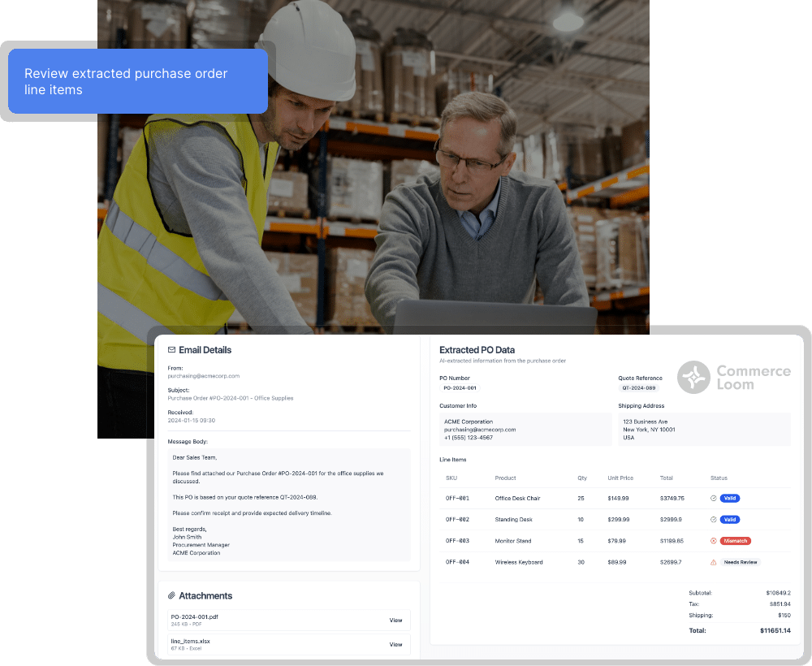
Task: Click the Commerce Loom star logo icon
Action: tap(693, 377)
